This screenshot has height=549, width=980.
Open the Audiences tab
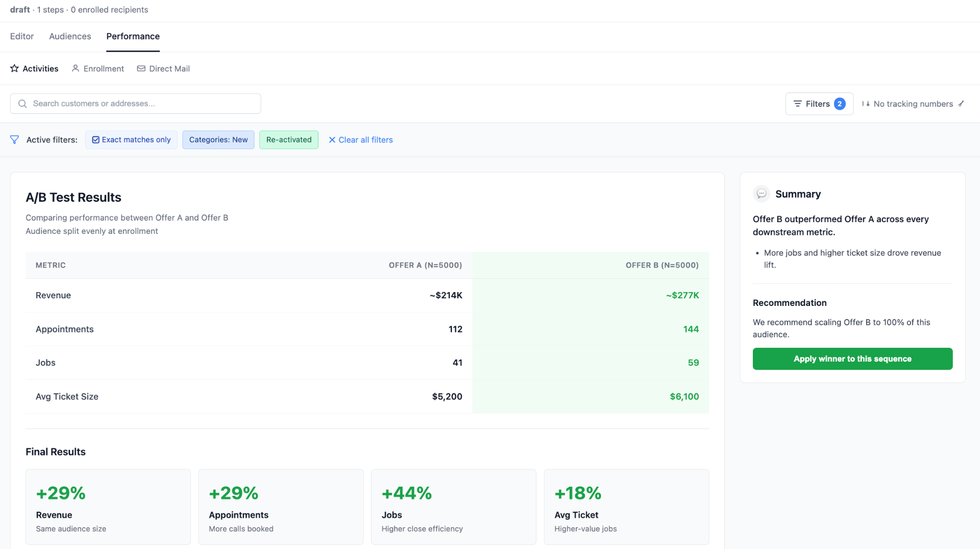(70, 36)
